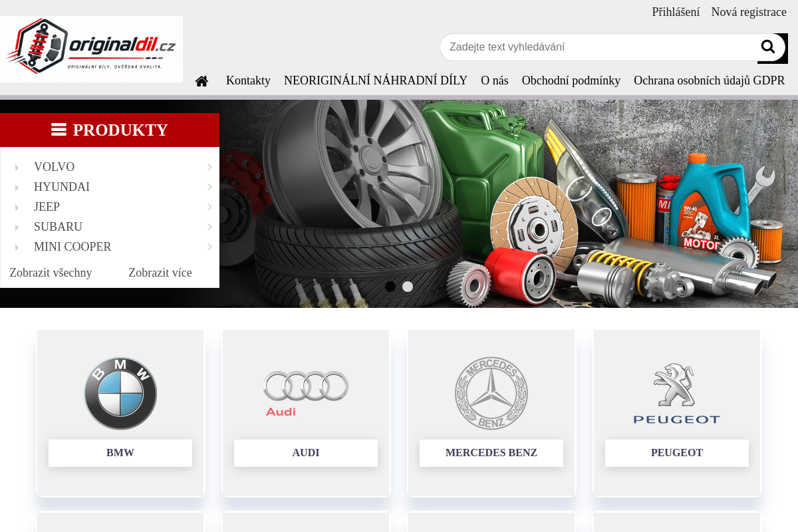This screenshot has height=532, width=798.
Task: Click the small triangle bullet before JEEP
Action: (x=17, y=207)
